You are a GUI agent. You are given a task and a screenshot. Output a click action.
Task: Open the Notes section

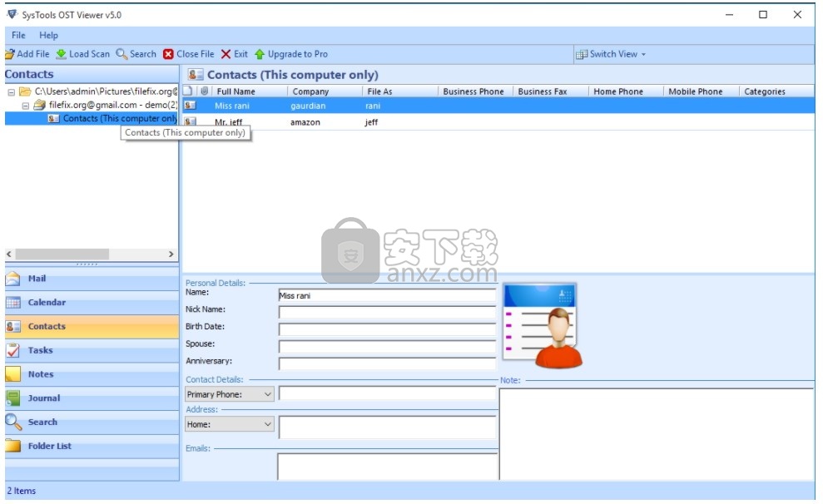[92, 374]
